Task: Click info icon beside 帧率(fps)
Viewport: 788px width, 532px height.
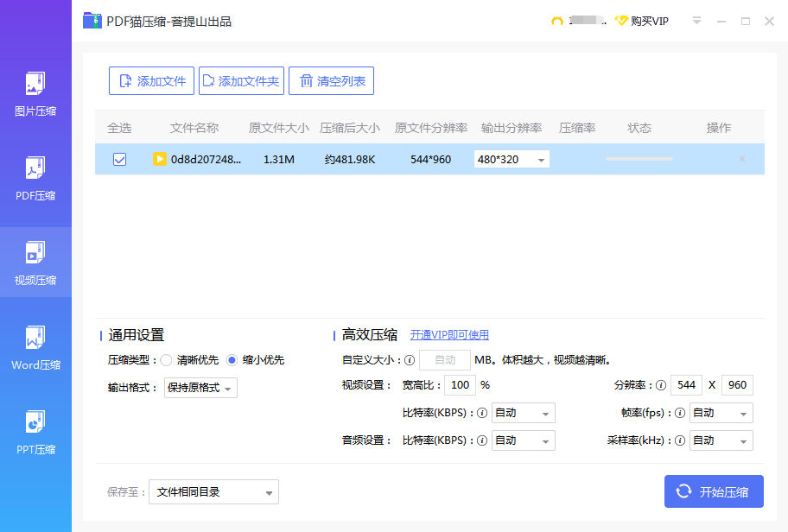Action: [x=680, y=413]
